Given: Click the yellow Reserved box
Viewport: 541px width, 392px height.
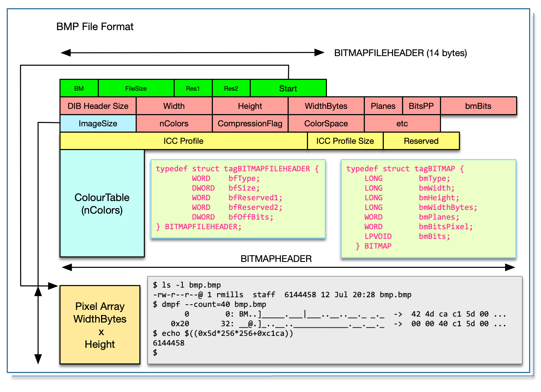Looking at the screenshot, I should click(x=421, y=141).
